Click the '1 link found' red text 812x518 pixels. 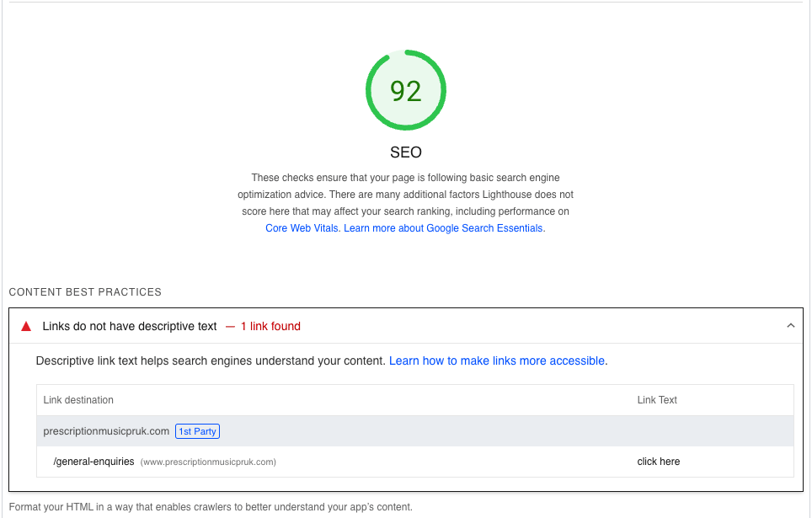(270, 326)
